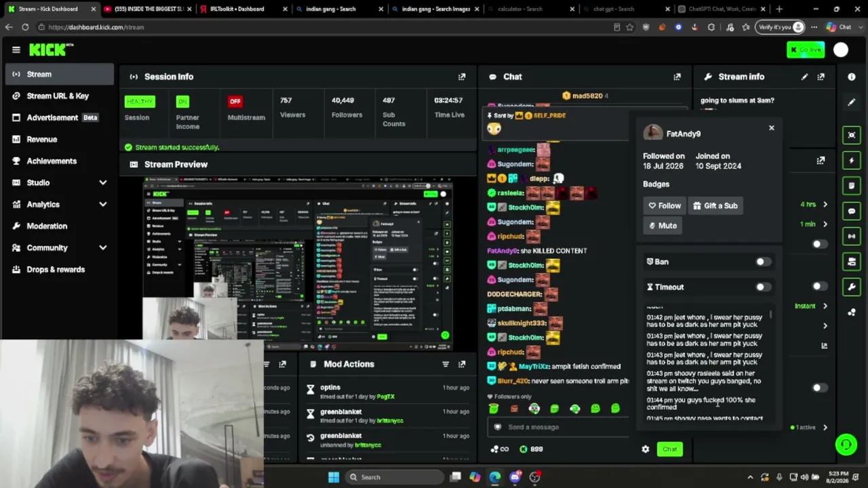Open the 1 active row chevron

[x=825, y=427]
